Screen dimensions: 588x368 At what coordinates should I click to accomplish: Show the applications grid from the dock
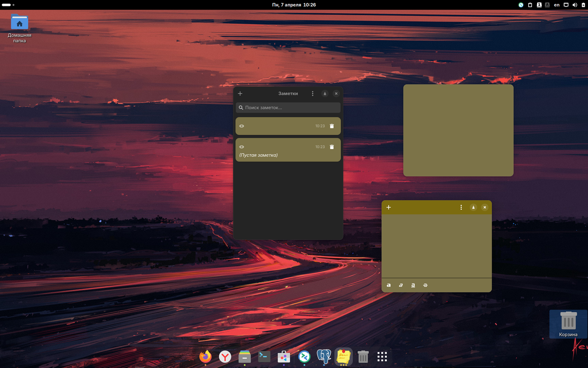click(x=382, y=356)
